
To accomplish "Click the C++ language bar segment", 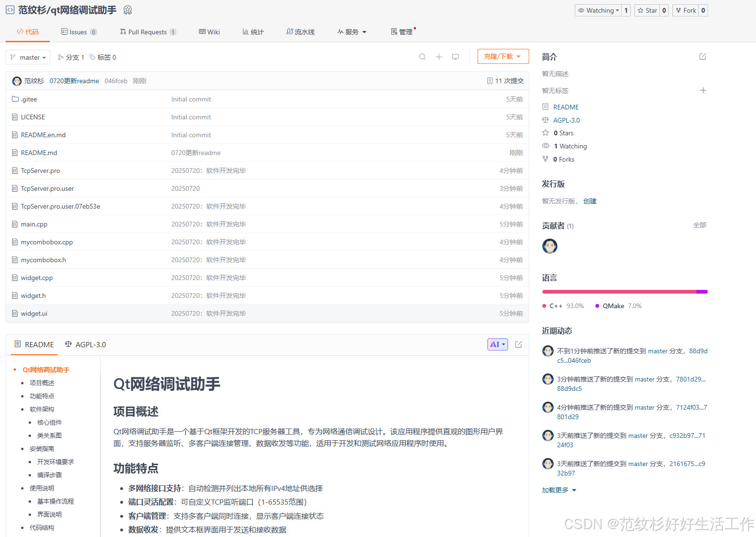I will pyautogui.click(x=619, y=292).
